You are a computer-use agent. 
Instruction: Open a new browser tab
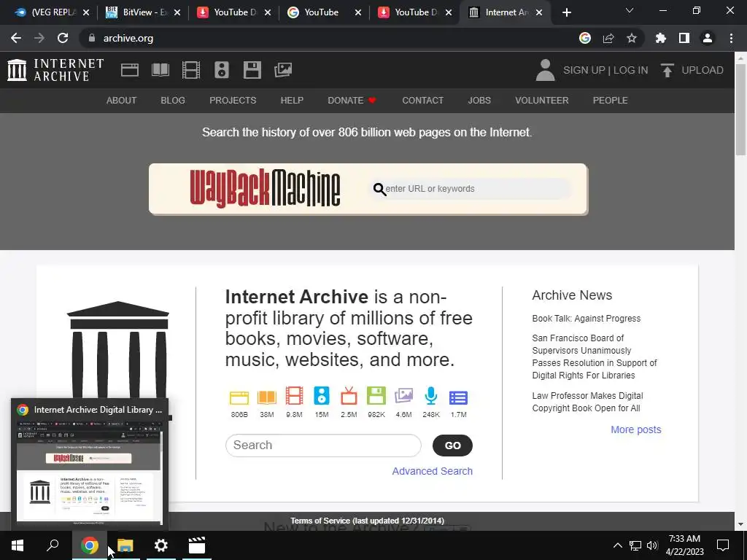[x=566, y=12]
